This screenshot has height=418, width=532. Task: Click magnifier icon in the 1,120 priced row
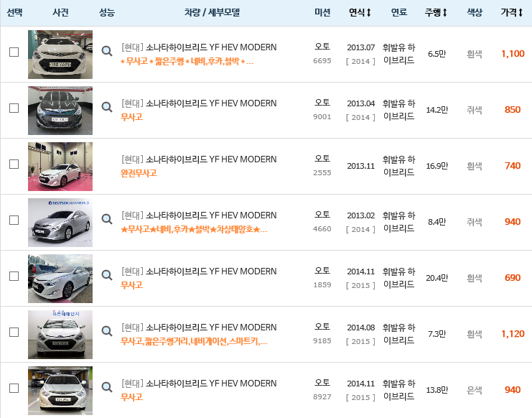(107, 331)
